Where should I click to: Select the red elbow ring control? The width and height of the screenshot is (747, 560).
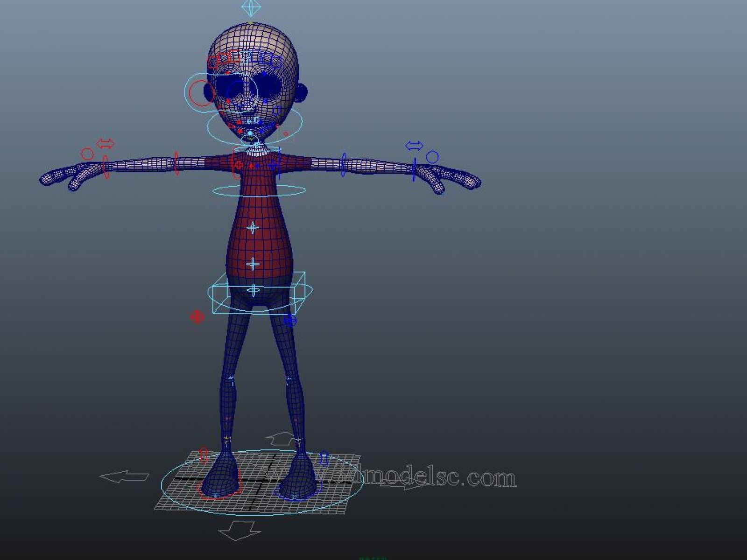(x=176, y=163)
